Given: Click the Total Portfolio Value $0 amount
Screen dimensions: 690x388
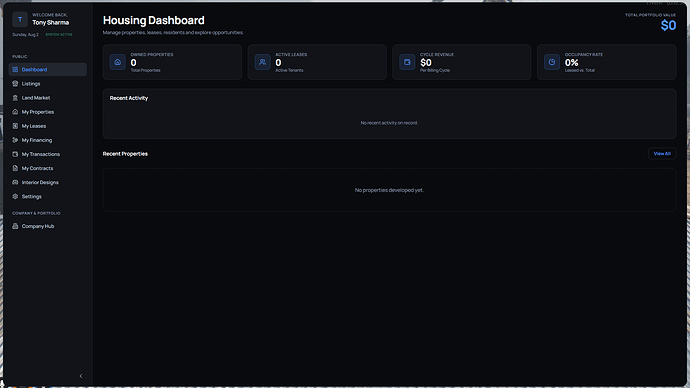Looking at the screenshot, I should click(668, 26).
